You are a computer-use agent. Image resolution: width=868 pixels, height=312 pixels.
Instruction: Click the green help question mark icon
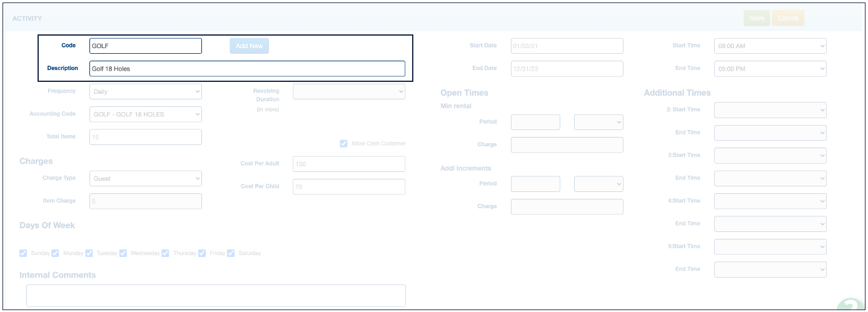pyautogui.click(x=852, y=304)
